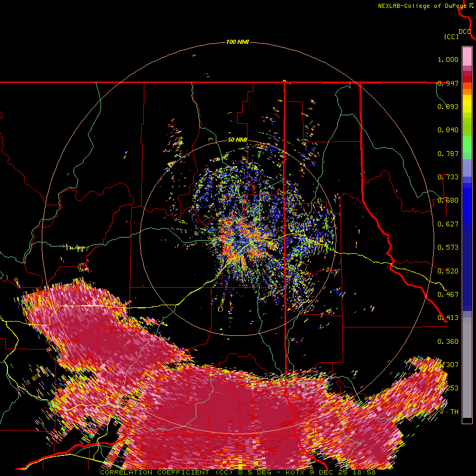Click the 0.573 scale value label
The height and width of the screenshot is (476, 476).
tap(448, 248)
